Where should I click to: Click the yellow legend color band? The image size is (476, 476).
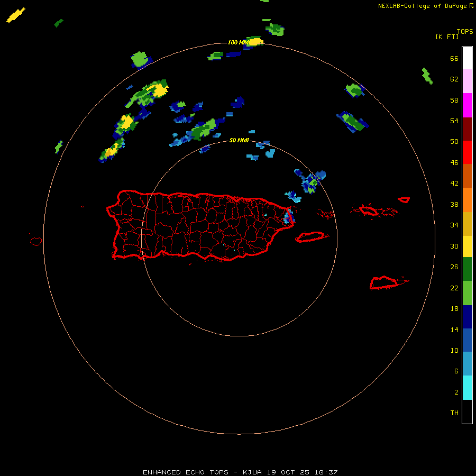pyautogui.click(x=467, y=246)
